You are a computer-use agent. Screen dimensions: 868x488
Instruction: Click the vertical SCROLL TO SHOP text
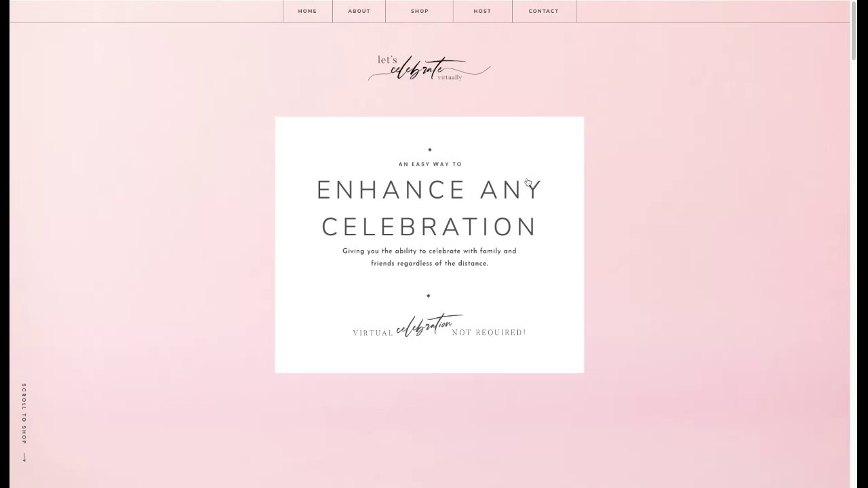[24, 414]
